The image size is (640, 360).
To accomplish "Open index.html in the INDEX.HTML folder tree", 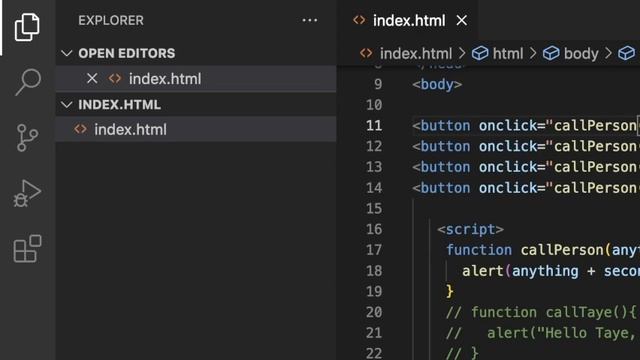I will click(196, 129).
